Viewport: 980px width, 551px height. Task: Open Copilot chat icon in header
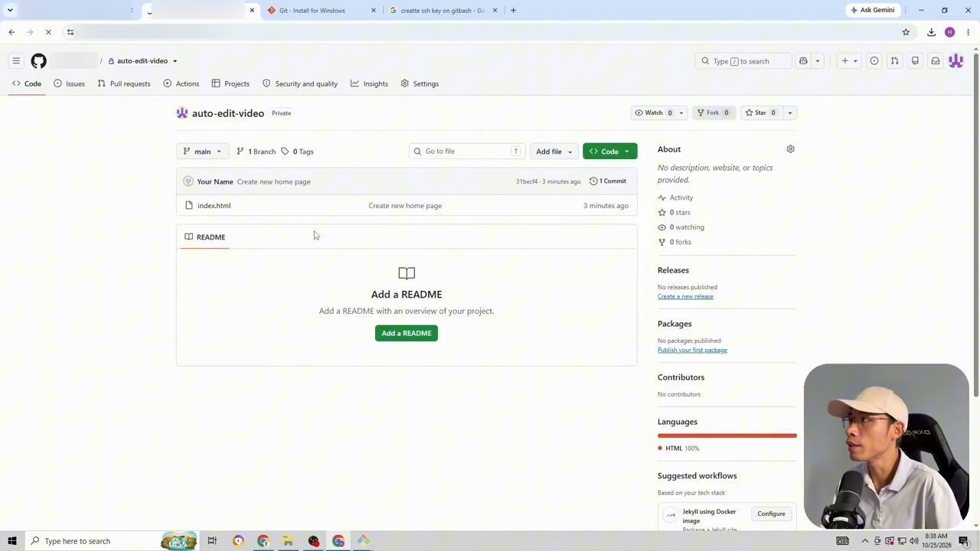point(803,61)
